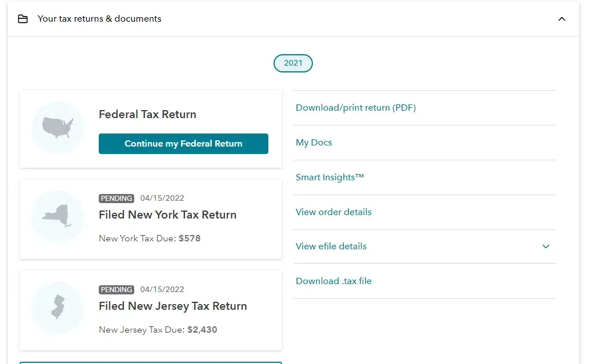Click Continue my Federal Return button
The height and width of the screenshot is (364, 591).
pos(183,144)
